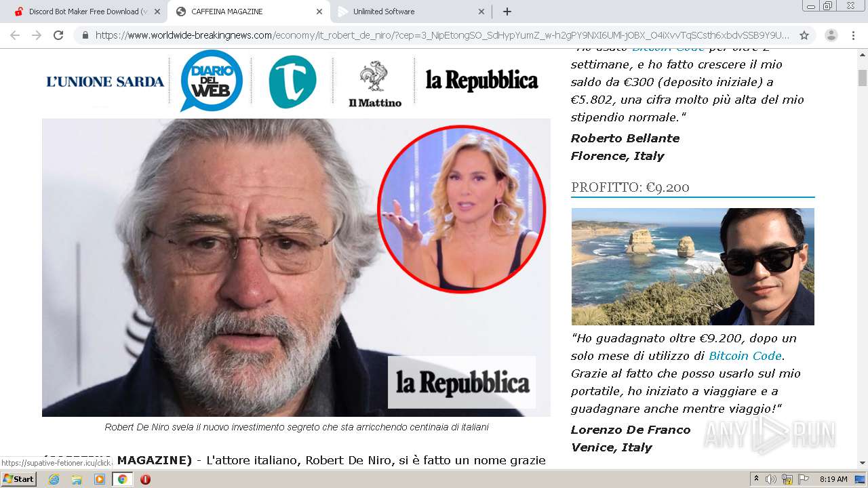Open the volume speaker tray icon
This screenshot has width=868, height=488.
point(771,479)
